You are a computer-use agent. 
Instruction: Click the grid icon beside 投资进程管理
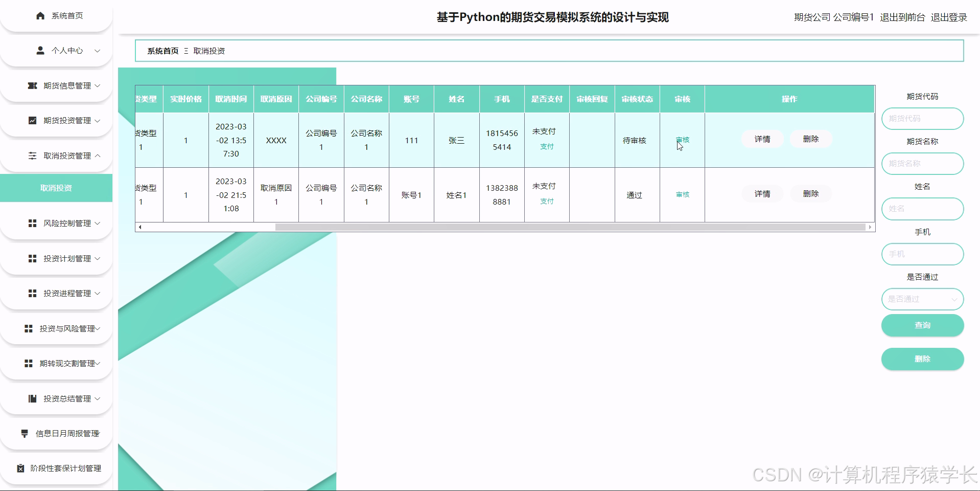(32, 293)
